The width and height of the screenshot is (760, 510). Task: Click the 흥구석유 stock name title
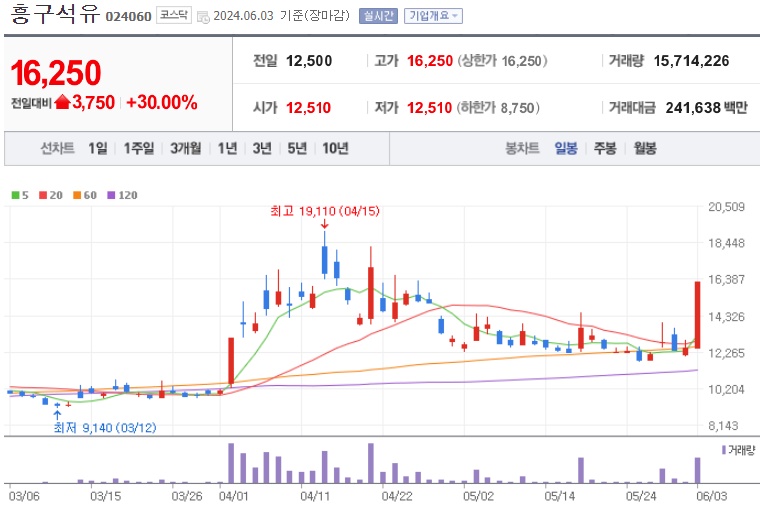[x=55, y=14]
